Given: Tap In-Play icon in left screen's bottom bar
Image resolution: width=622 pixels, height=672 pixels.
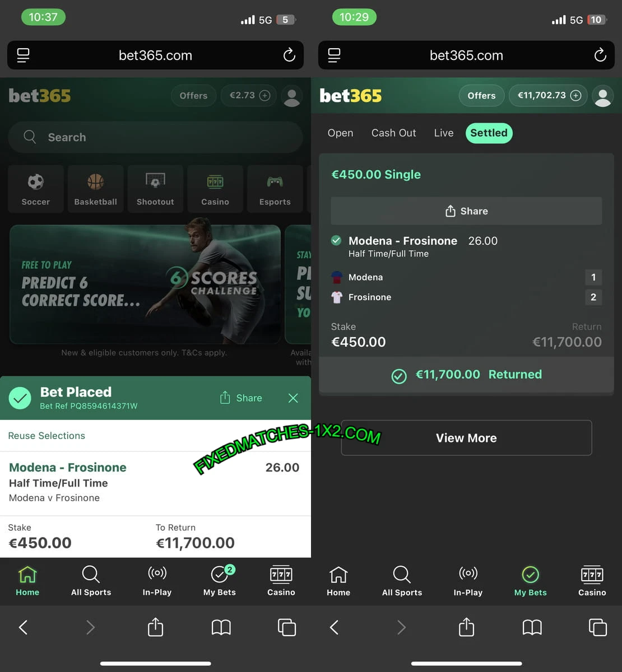Looking at the screenshot, I should [x=157, y=581].
